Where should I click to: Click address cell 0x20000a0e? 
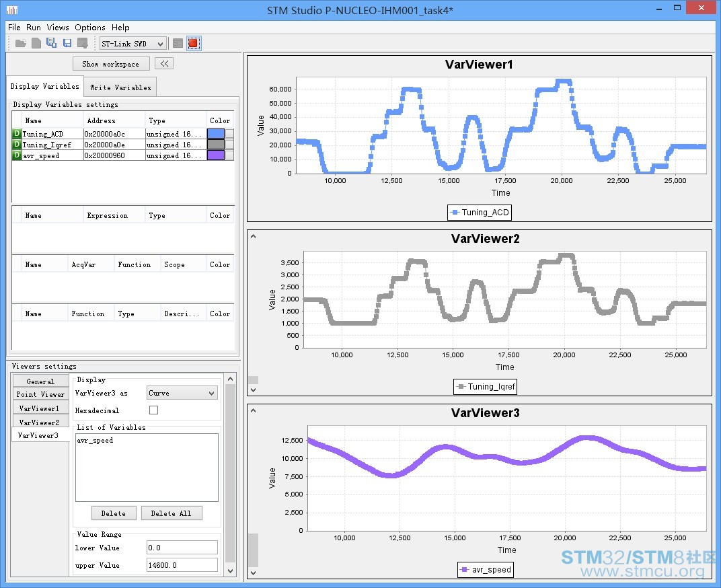[x=114, y=145]
